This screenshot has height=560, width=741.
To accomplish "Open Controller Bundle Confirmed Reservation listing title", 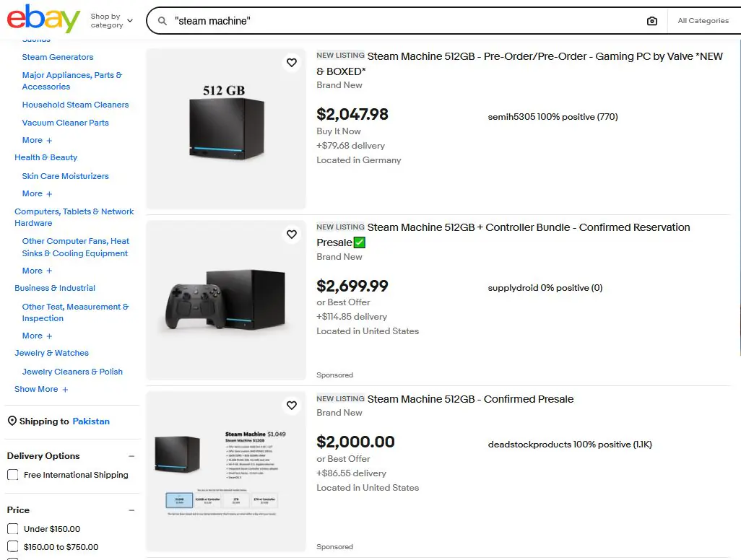I will click(503, 235).
